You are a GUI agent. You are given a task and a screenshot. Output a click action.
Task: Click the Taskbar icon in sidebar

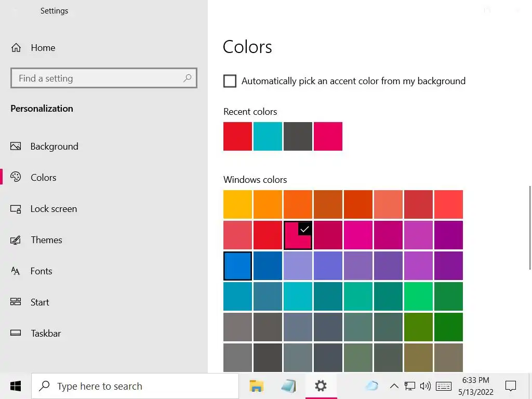tap(16, 334)
